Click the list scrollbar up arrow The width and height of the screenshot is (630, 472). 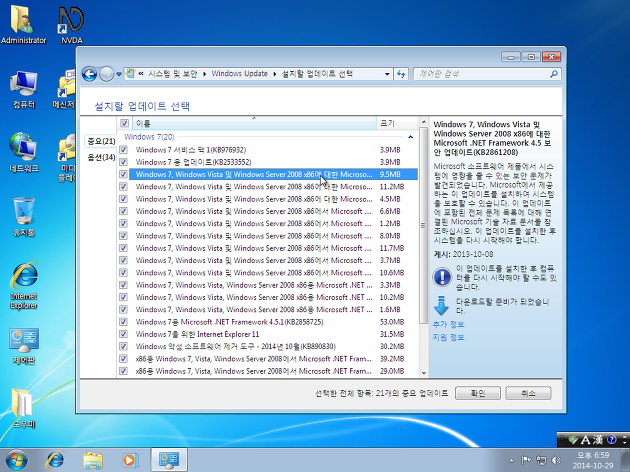click(x=423, y=121)
